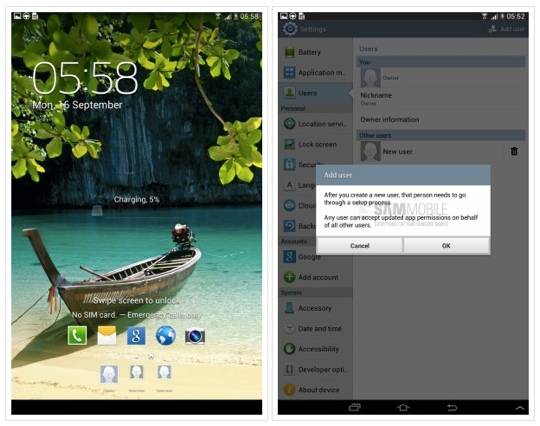
Task: Select first user avatar on lock screen
Action: click(x=109, y=375)
